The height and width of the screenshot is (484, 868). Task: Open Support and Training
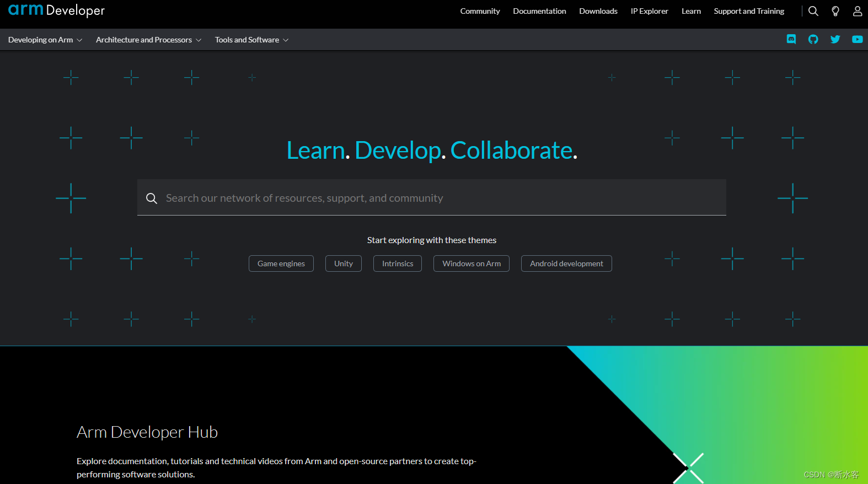749,11
